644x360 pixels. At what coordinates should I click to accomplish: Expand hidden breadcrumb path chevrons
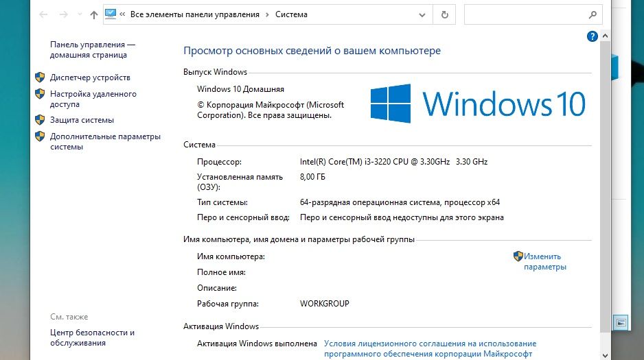pos(122,14)
